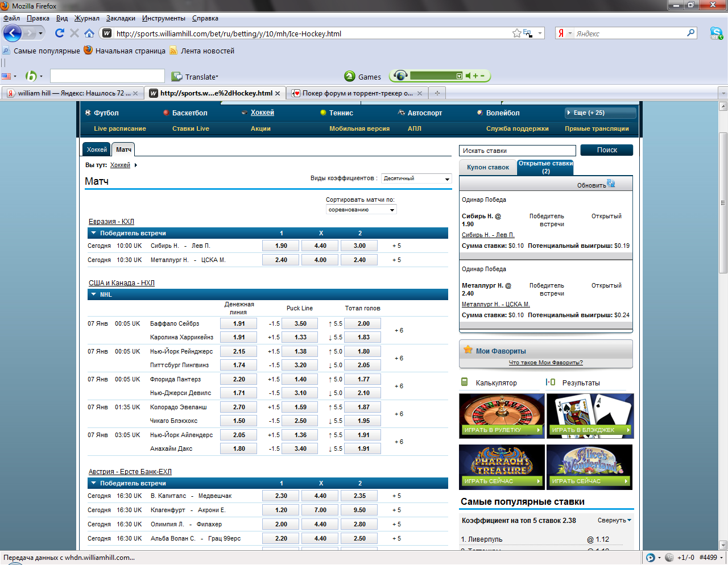Collapse popular bets via Свернуть
The image size is (728, 565).
pos(614,520)
